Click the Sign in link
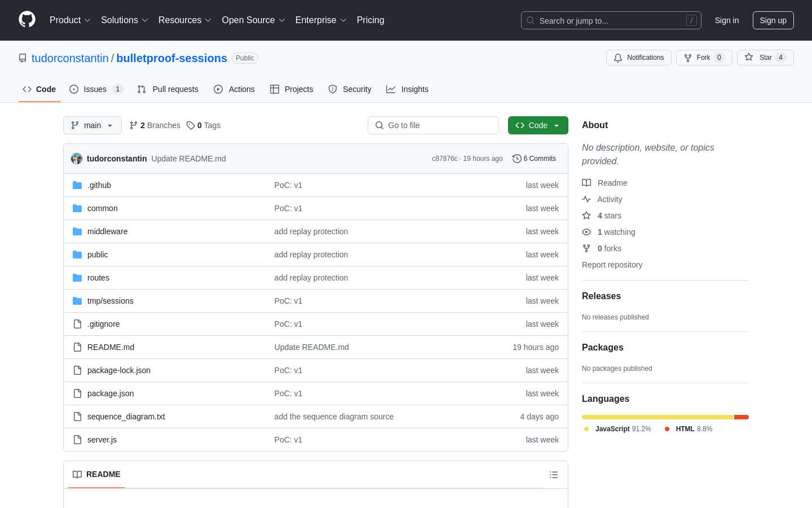The height and width of the screenshot is (508, 812). [x=727, y=20]
